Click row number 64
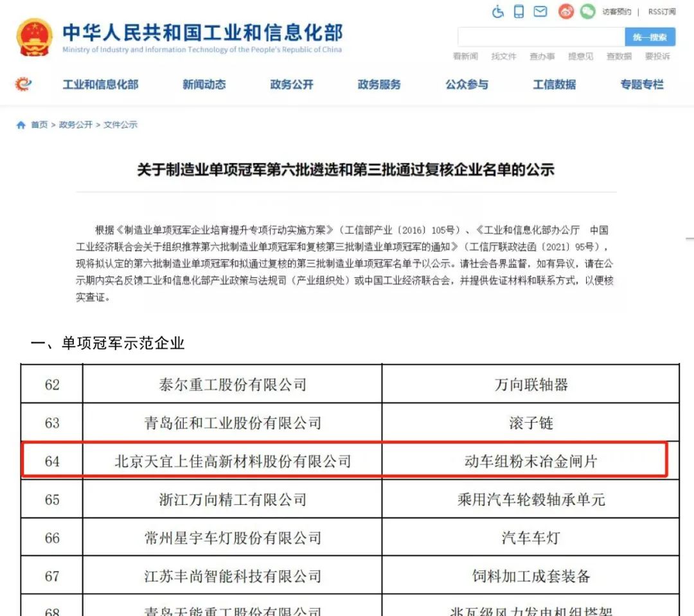This screenshot has height=616, width=694. point(52,461)
